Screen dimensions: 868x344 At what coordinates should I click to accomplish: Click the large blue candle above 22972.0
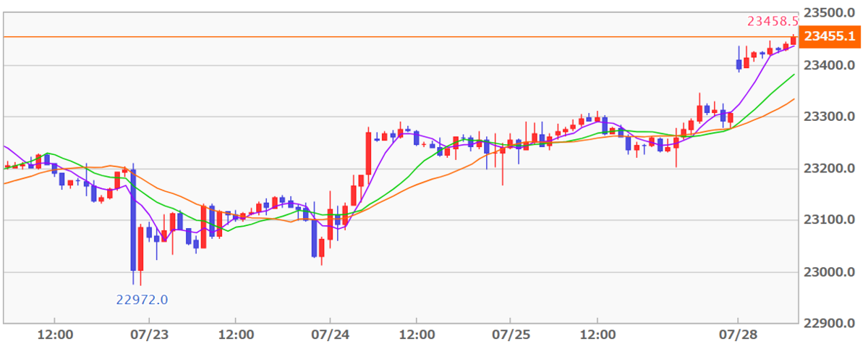point(133,221)
